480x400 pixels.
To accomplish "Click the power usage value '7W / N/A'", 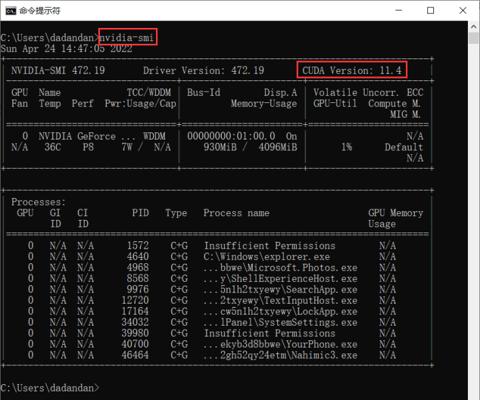I will tap(146, 147).
